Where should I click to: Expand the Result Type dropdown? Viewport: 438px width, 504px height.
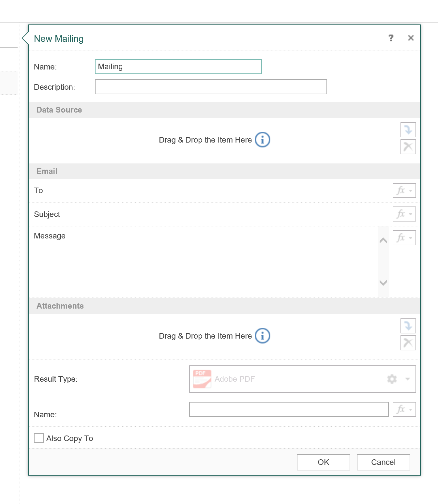(407, 379)
